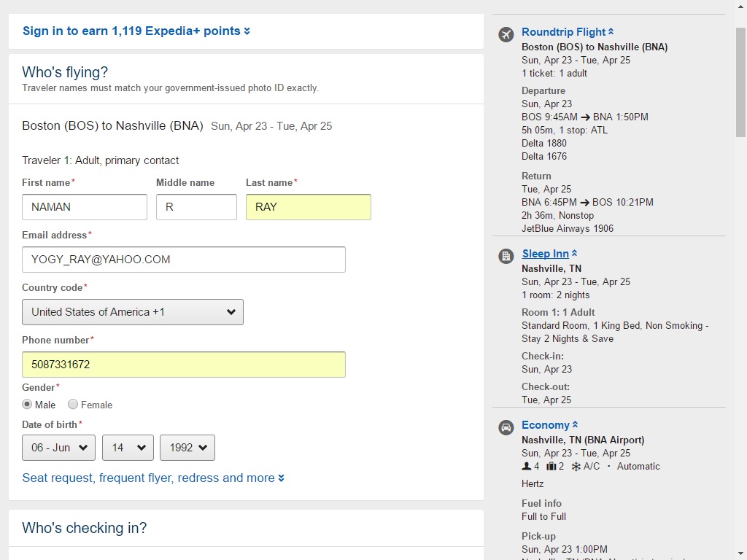
Task: Click the luggage icon in car details
Action: click(551, 466)
